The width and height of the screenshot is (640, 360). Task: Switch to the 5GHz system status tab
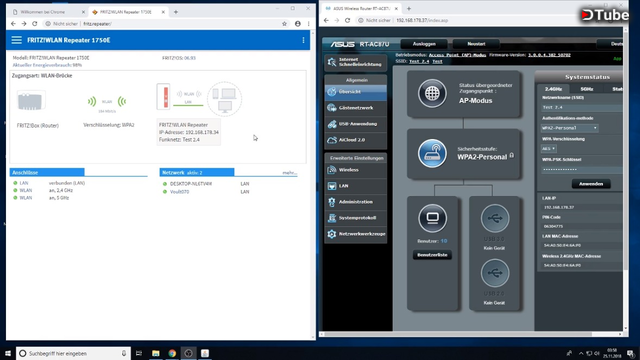(587, 89)
